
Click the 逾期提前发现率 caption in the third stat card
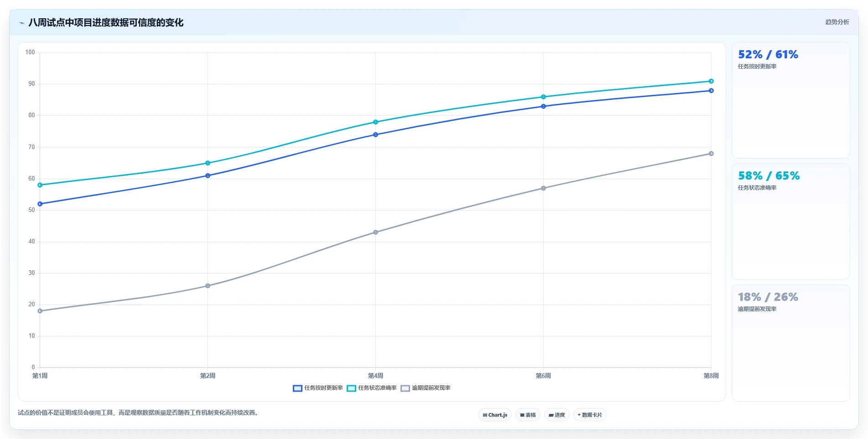coord(757,309)
